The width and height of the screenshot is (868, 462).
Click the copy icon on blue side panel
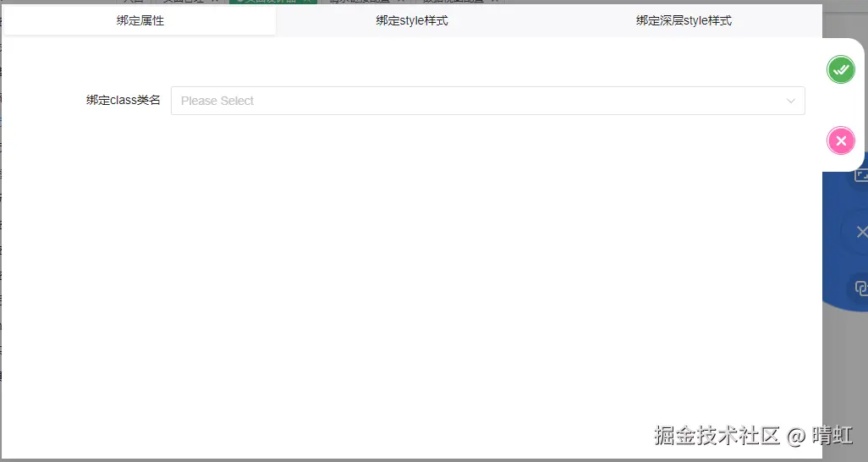click(x=860, y=288)
